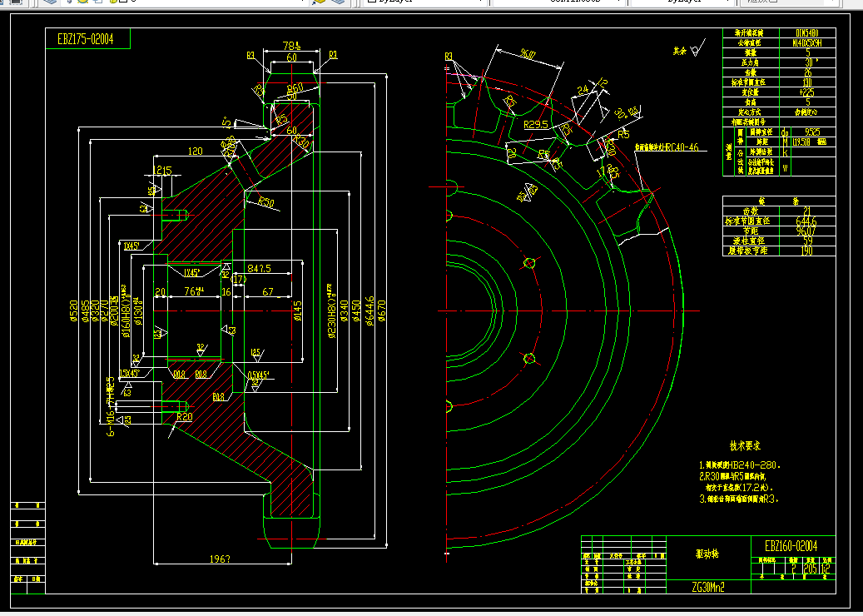Click the 9.525 value in spline table
The image size is (863, 616).
coord(811,132)
